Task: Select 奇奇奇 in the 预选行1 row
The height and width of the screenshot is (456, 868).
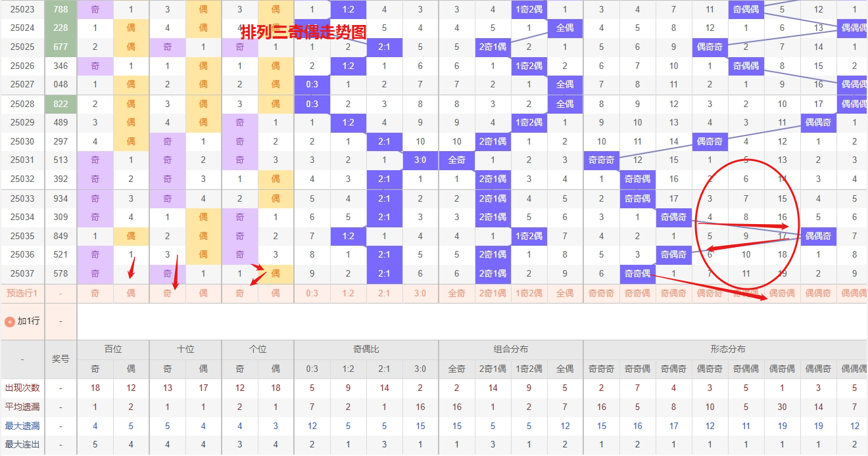Action: (601, 293)
